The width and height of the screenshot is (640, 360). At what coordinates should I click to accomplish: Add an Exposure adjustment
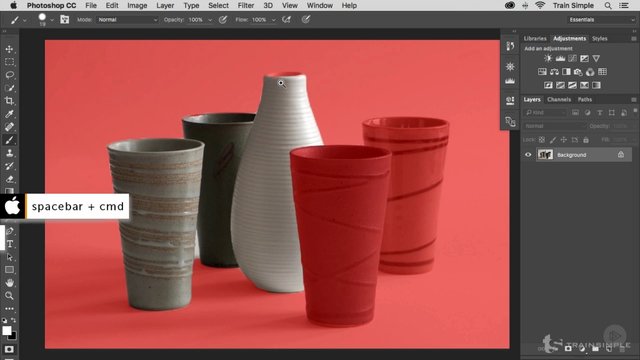(584, 58)
